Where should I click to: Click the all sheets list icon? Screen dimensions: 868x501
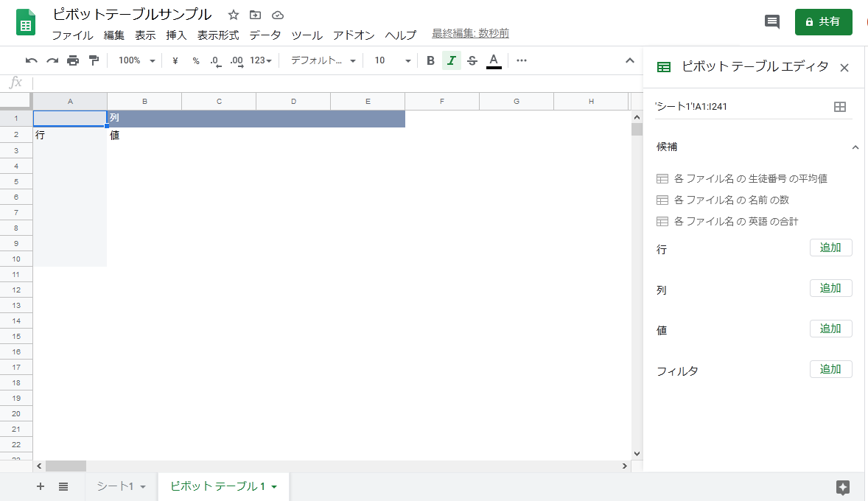pyautogui.click(x=63, y=486)
